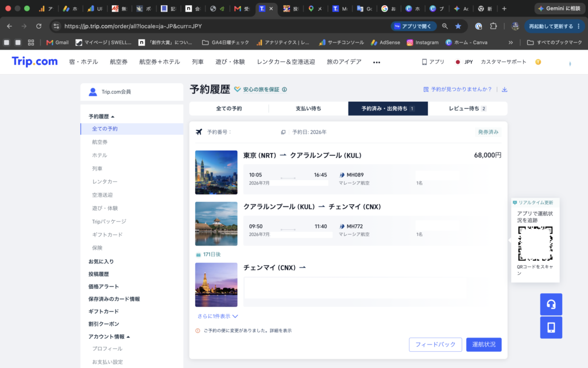Open the すべてのブックマーク folder
The height and width of the screenshot is (368, 588).
tap(555, 43)
